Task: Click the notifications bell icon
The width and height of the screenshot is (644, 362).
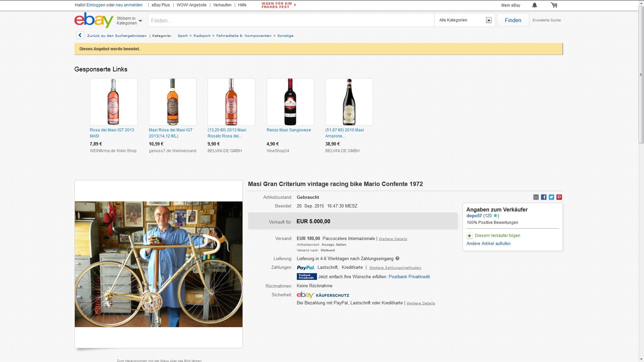Action: coord(535,5)
